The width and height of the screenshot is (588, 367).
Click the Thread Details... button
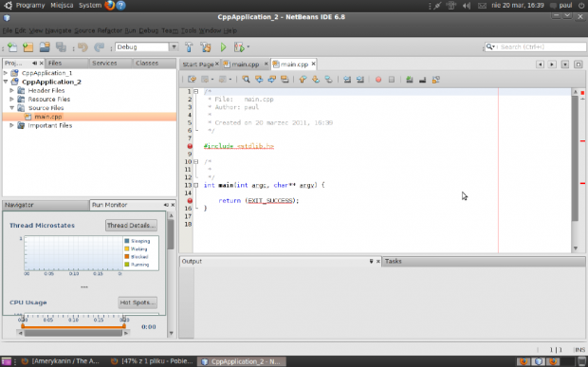(131, 226)
